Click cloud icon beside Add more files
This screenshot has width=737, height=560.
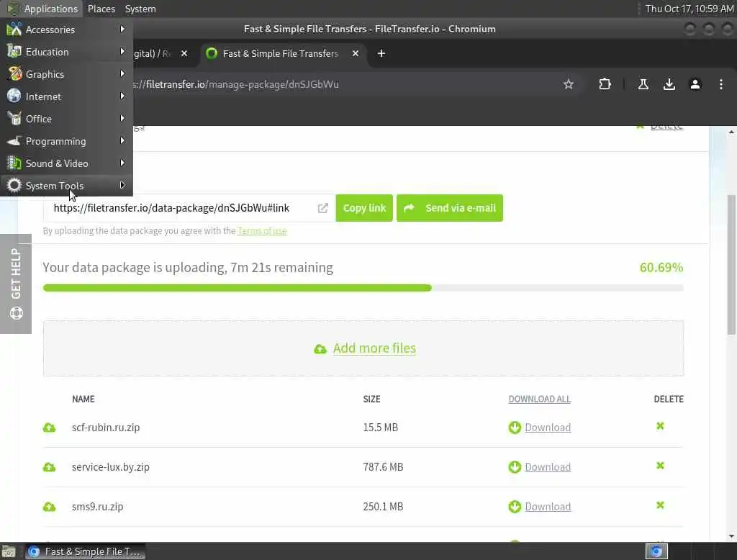coord(320,349)
